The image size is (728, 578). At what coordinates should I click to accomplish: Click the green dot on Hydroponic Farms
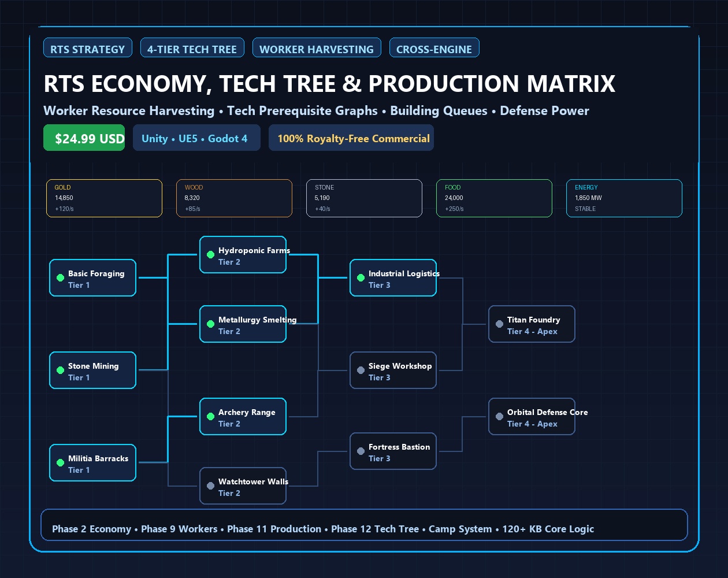click(210, 255)
